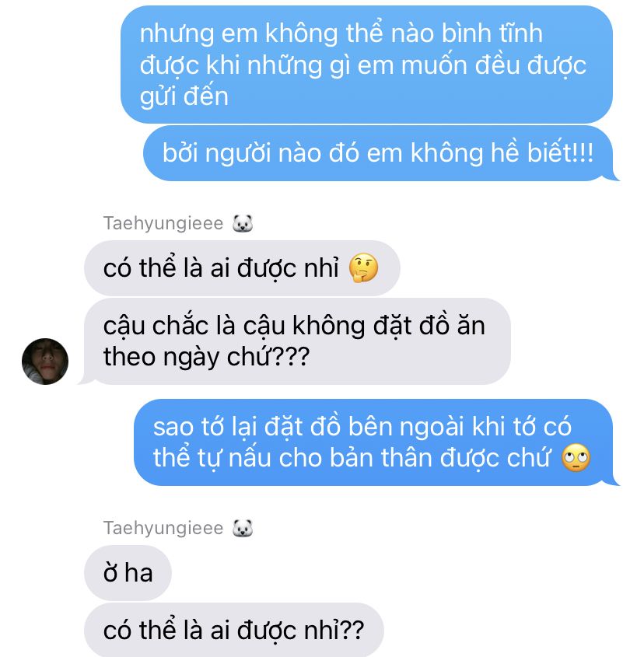Screen dimensions: 644x657
Task: Tap the "bởi người nào đó" blue bubble
Action: pos(378,153)
